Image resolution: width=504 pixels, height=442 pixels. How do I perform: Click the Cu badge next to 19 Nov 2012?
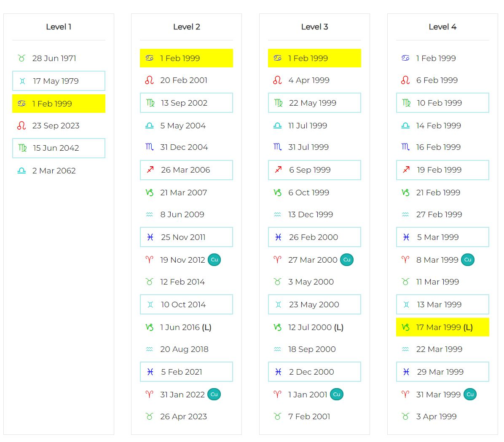tap(214, 260)
